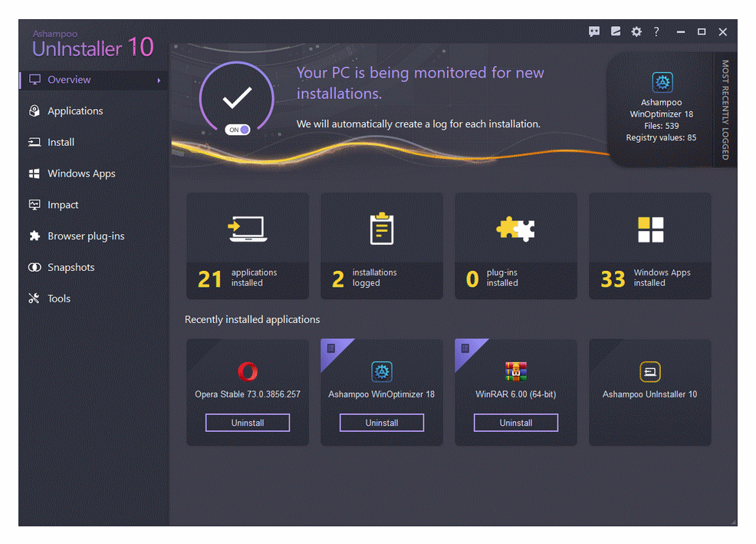
Task: Click the 'Recently installed applications' heading
Action: coord(252,319)
